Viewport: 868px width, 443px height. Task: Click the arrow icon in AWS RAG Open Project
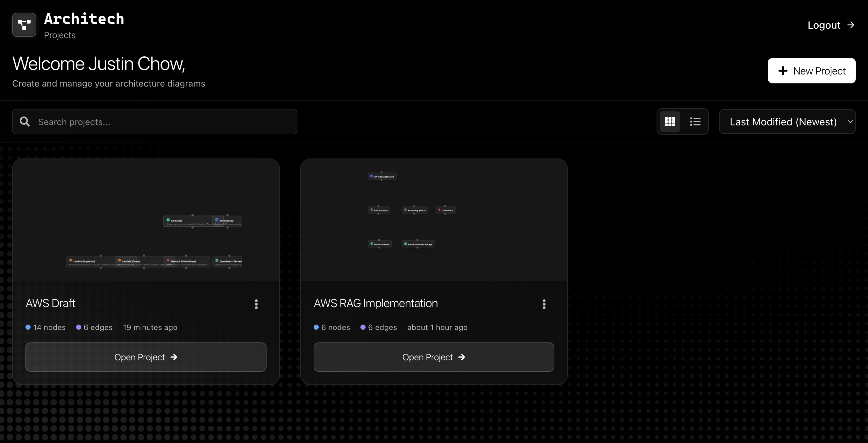point(462,357)
